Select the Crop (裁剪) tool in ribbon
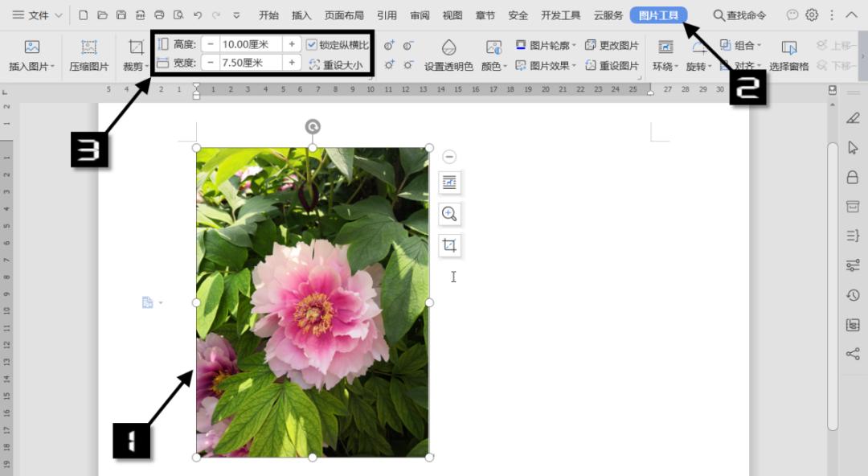868x476 pixels. point(136,48)
